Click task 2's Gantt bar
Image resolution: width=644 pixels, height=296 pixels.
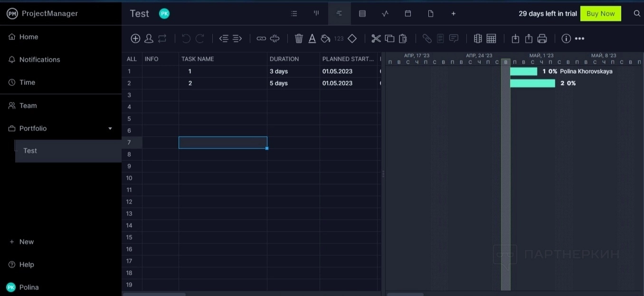click(x=532, y=83)
